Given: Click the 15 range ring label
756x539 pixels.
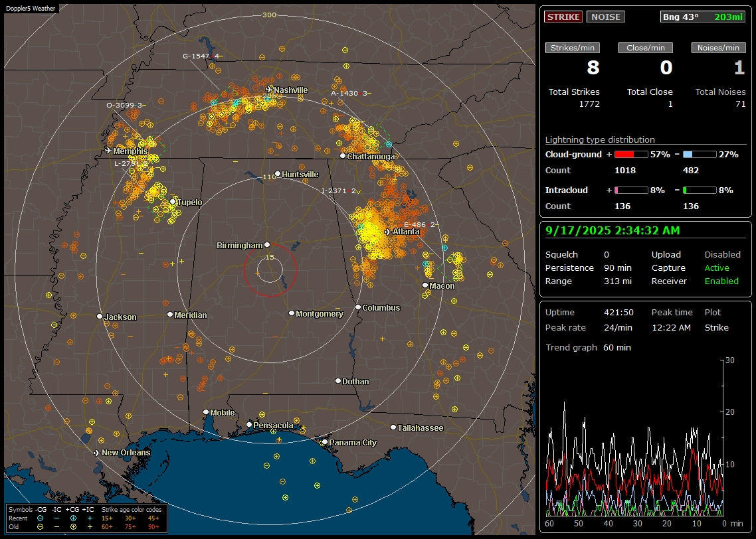Looking at the screenshot, I should [x=270, y=257].
